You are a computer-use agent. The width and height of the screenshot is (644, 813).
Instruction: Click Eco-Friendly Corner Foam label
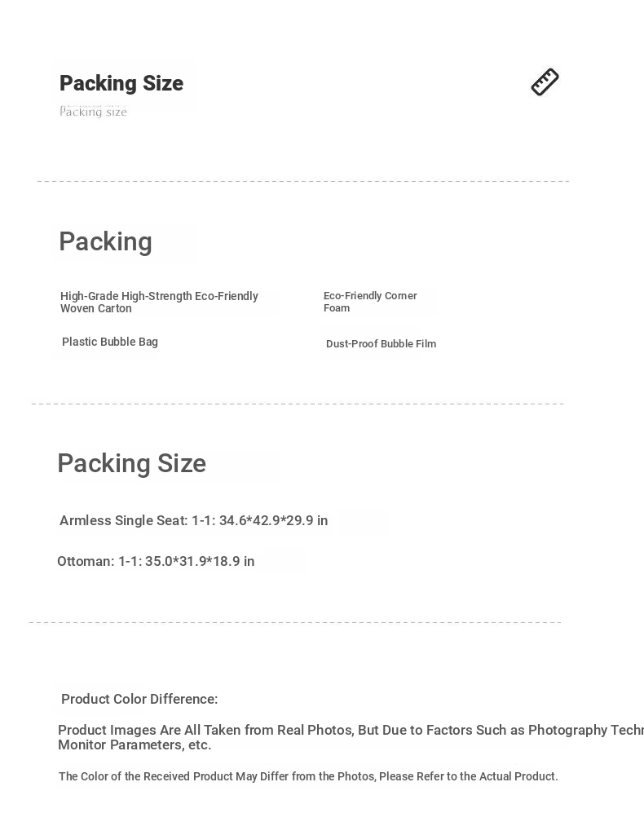click(x=370, y=302)
